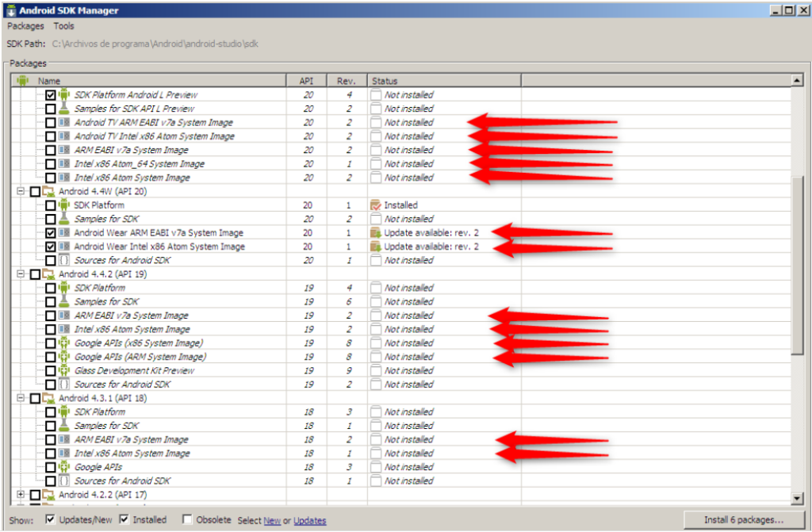This screenshot has width=812, height=532.
Task: Click the Status column header
Action: (x=444, y=80)
